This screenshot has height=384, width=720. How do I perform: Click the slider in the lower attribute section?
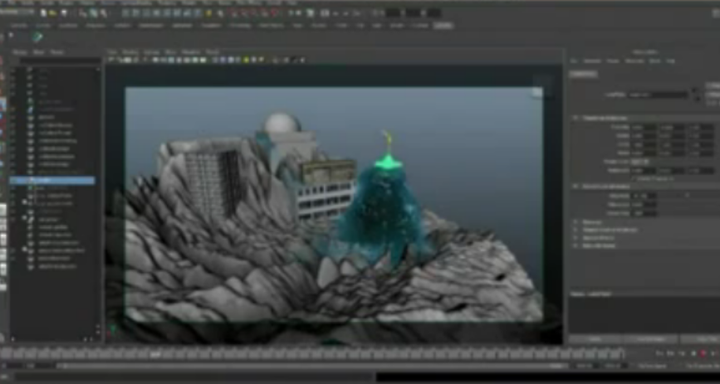click(x=687, y=195)
